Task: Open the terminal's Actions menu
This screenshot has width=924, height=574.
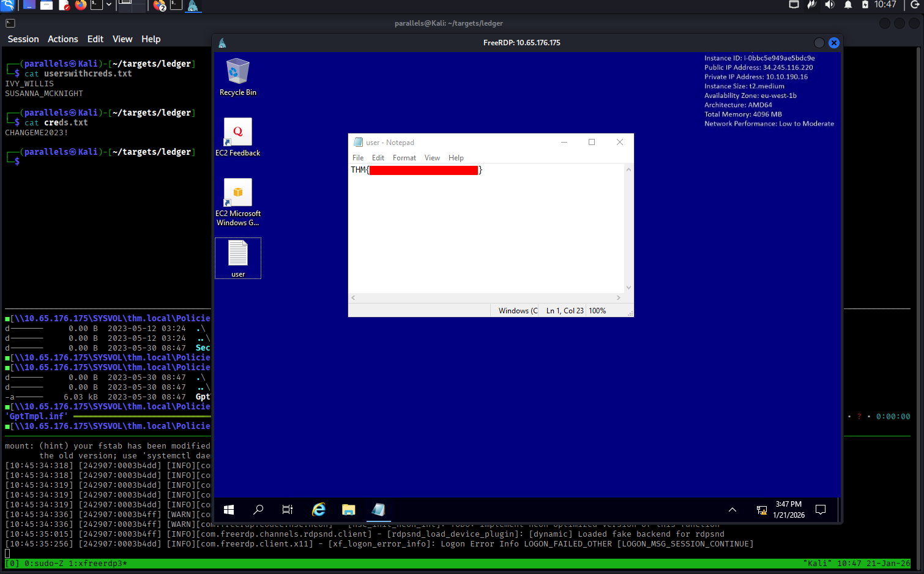Action: point(62,39)
